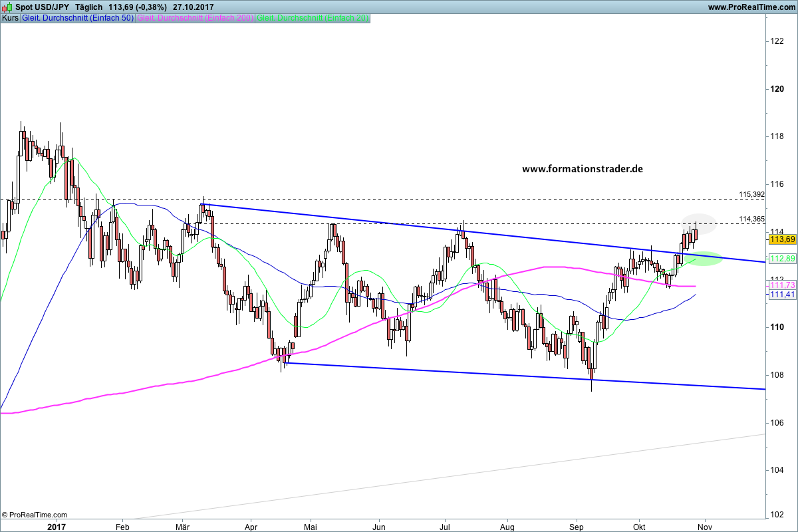Select the Gleit. Durchschnitt (Einfach 50) tab
The width and height of the screenshot is (798, 532).
(x=78, y=18)
